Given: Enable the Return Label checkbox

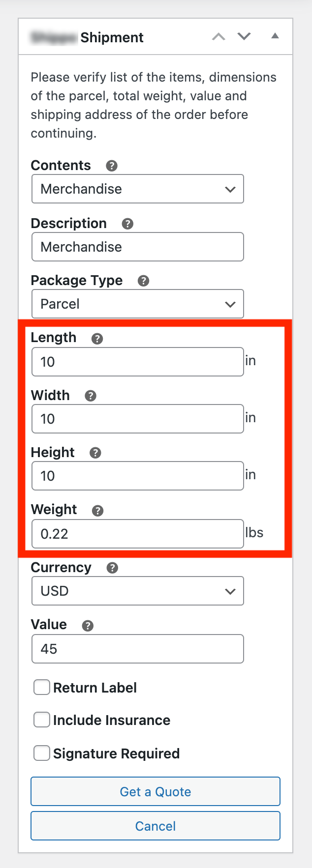Looking at the screenshot, I should point(42,687).
